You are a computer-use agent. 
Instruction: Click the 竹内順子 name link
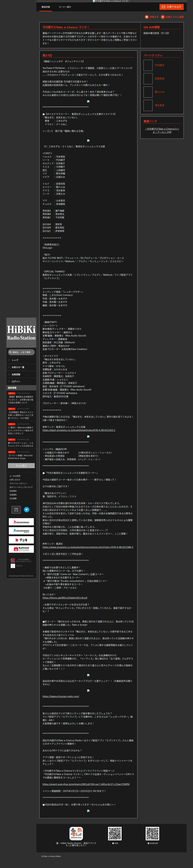tap(160, 65)
